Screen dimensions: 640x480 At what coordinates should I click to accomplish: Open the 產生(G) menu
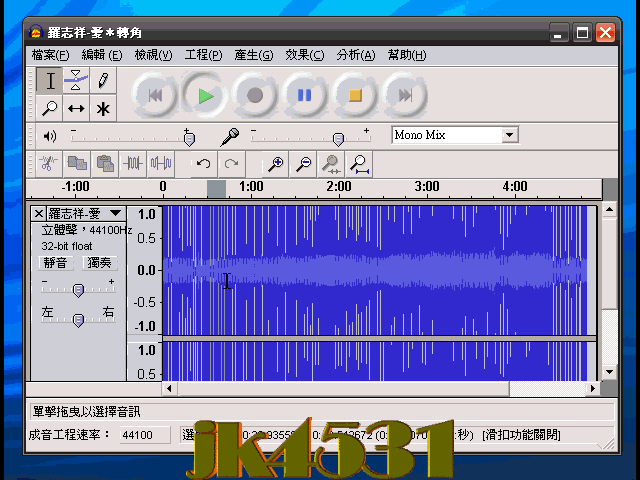click(x=253, y=55)
